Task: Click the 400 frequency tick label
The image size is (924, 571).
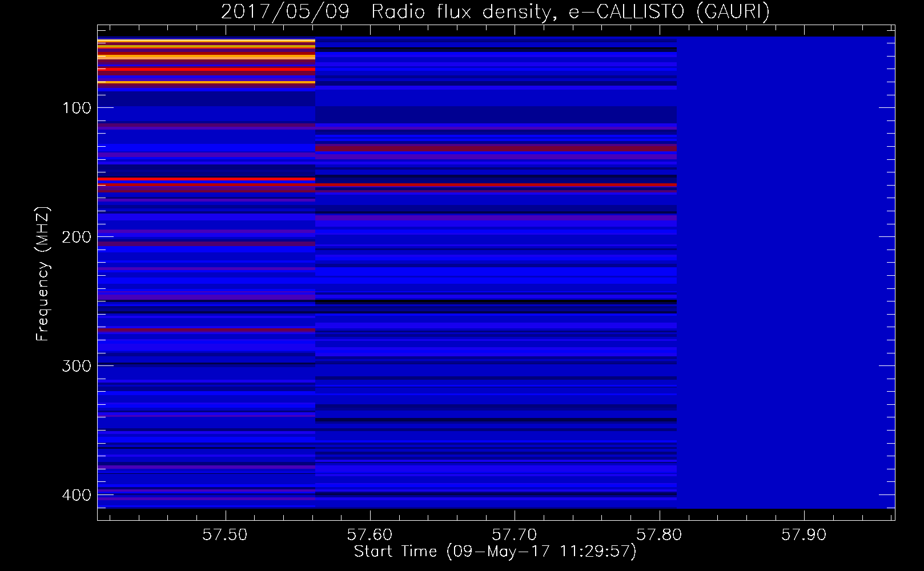Action: click(x=77, y=495)
